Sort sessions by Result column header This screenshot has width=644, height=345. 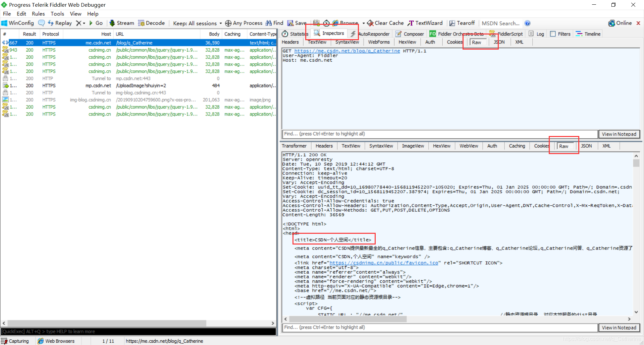pyautogui.click(x=30, y=34)
